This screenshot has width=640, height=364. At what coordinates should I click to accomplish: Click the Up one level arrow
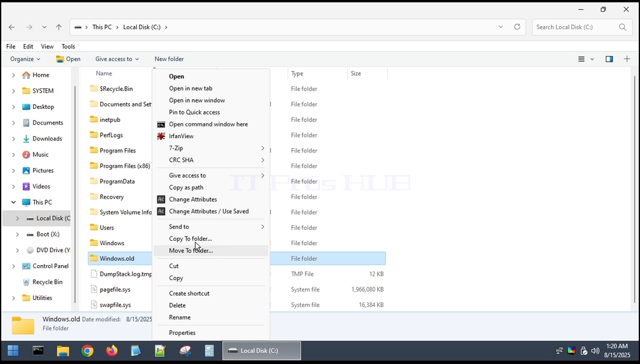59,27
